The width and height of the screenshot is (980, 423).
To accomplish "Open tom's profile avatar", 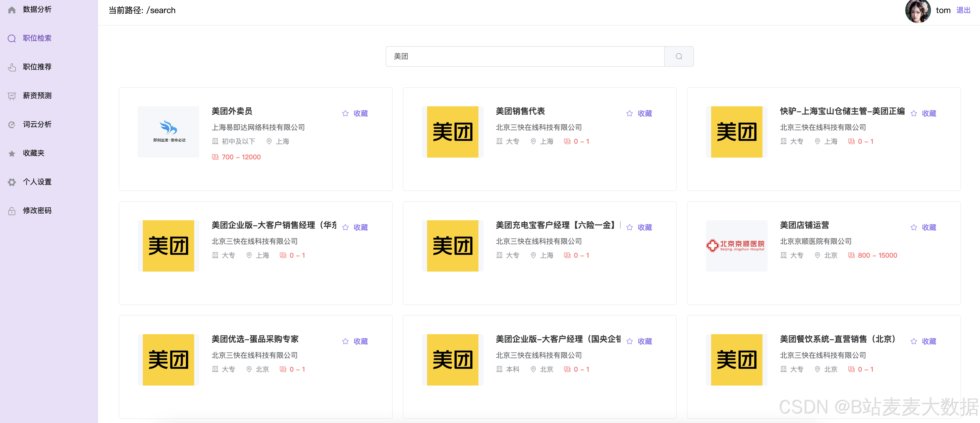I will click(918, 11).
